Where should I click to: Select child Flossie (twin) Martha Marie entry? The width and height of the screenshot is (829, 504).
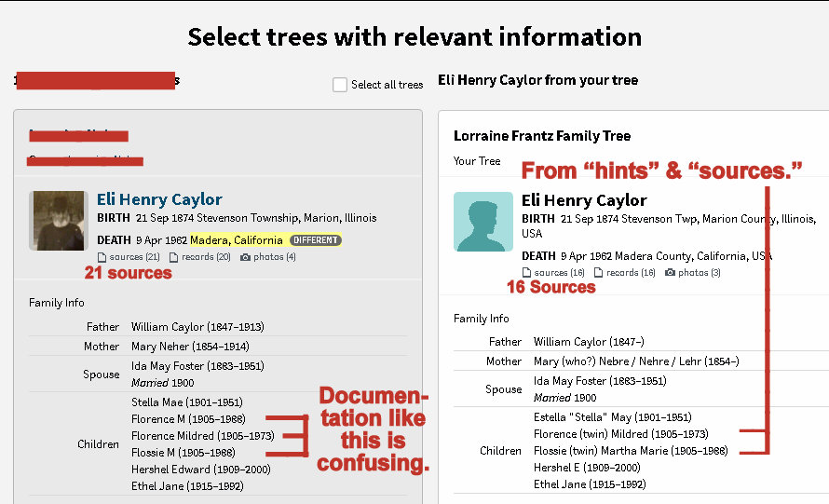[629, 451]
